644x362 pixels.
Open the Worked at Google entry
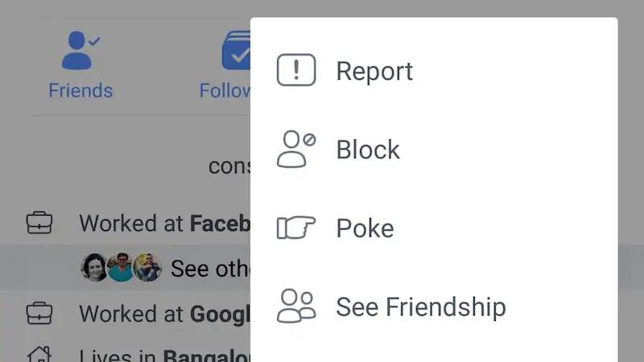coord(164,313)
